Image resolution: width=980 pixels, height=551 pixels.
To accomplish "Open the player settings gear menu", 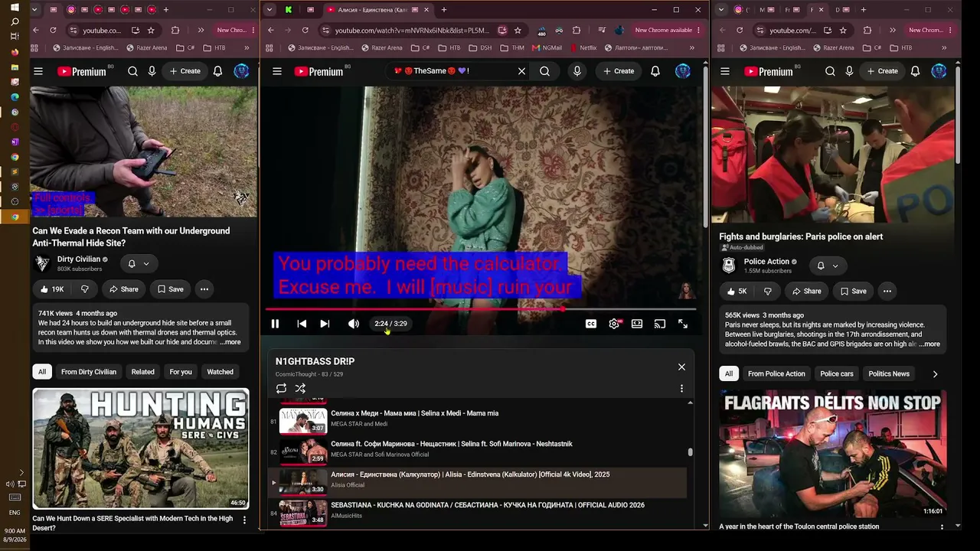I will (x=614, y=324).
